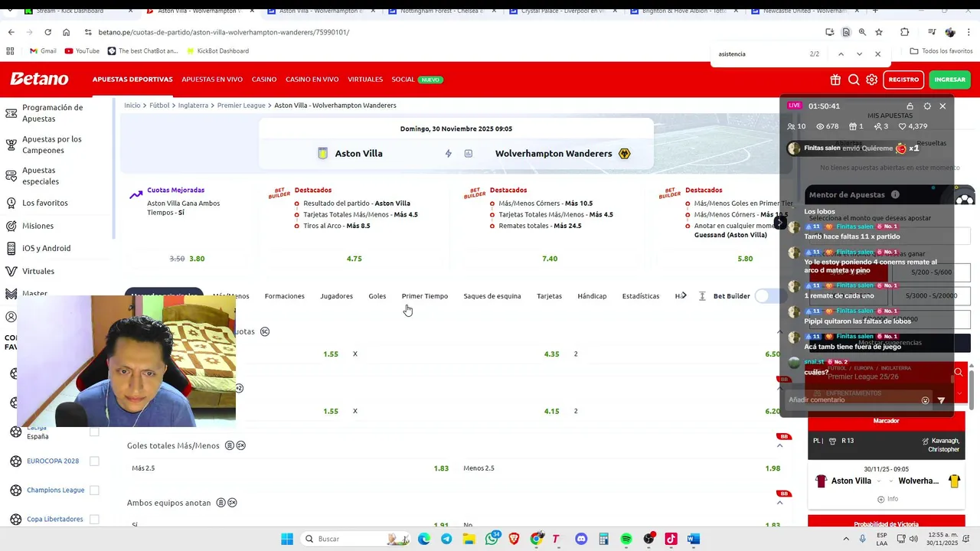Viewport: 980px width, 551px height.
Task: Go to next find-in-page result
Action: (859, 54)
